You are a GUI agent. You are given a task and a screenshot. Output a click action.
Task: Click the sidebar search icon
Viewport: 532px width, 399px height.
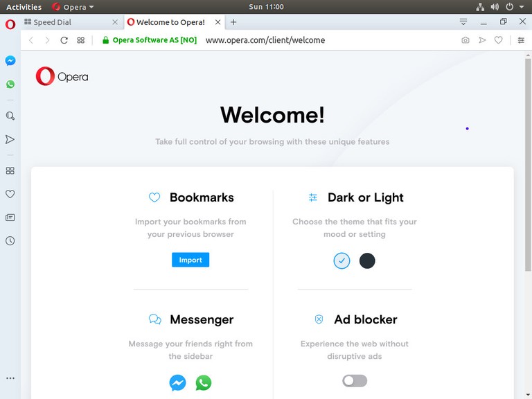10,116
